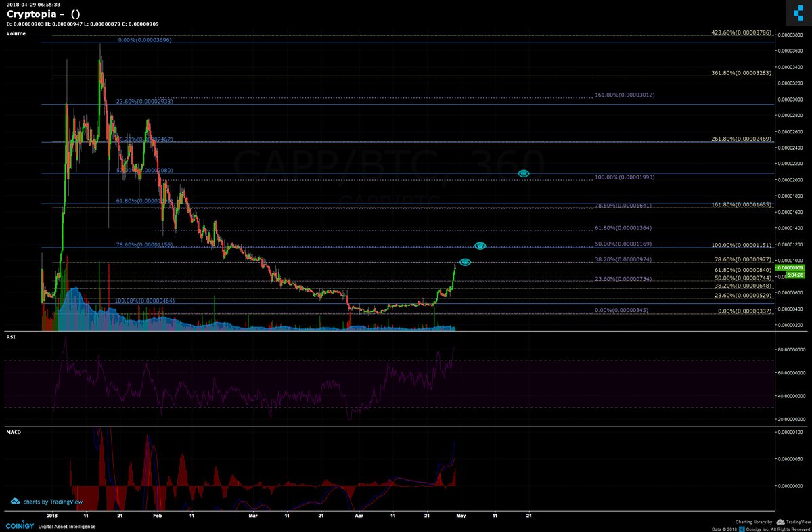Image resolution: width=812 pixels, height=532 pixels.
Task: Click the 100.00%(0.00001151) Fibonacci label
Action: 742,244
